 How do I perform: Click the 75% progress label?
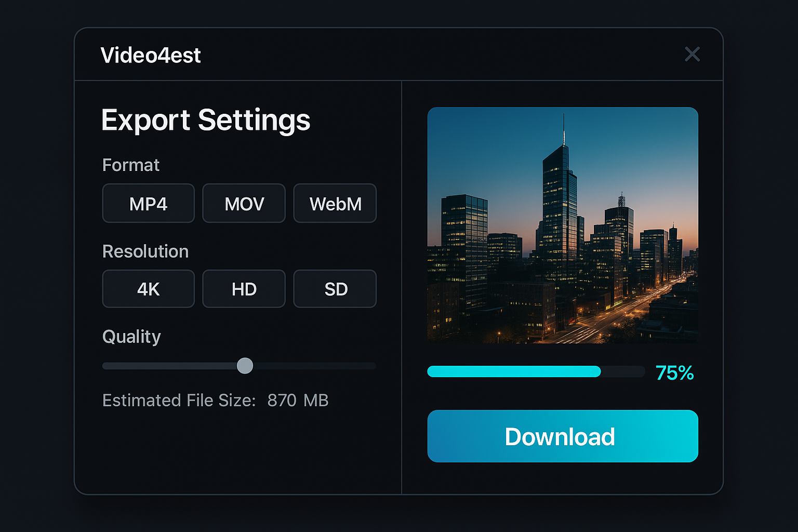tap(674, 372)
